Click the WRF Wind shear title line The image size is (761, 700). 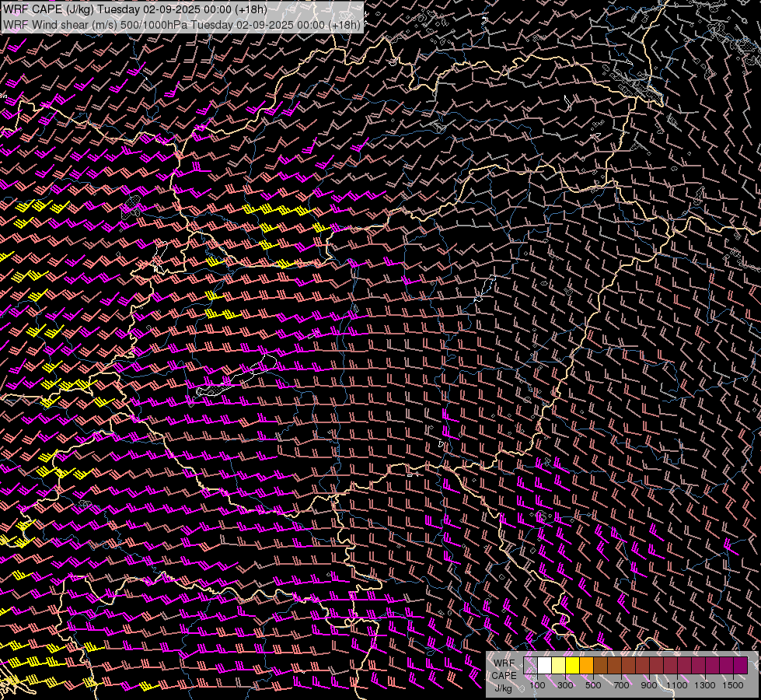[182, 25]
